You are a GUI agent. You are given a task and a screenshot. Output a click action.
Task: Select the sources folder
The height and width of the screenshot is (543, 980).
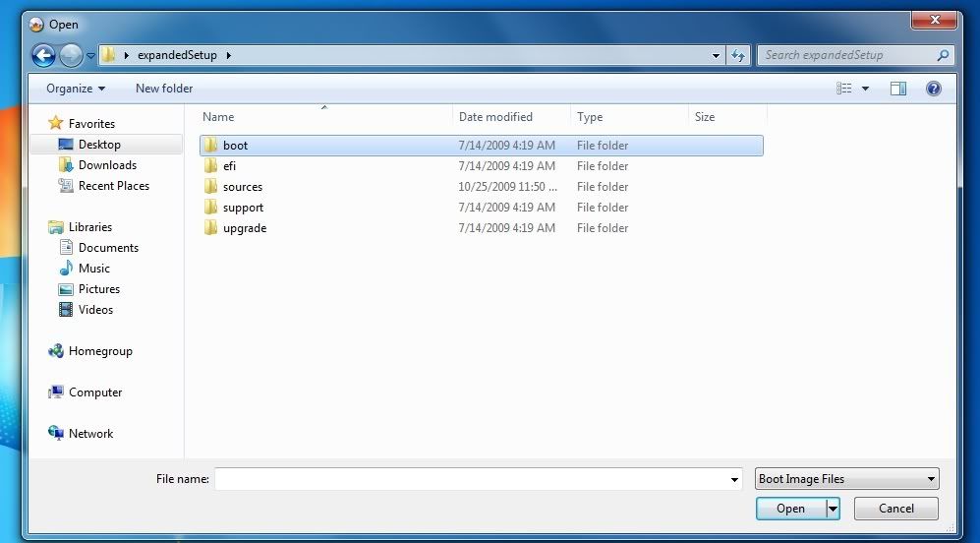tap(482, 187)
